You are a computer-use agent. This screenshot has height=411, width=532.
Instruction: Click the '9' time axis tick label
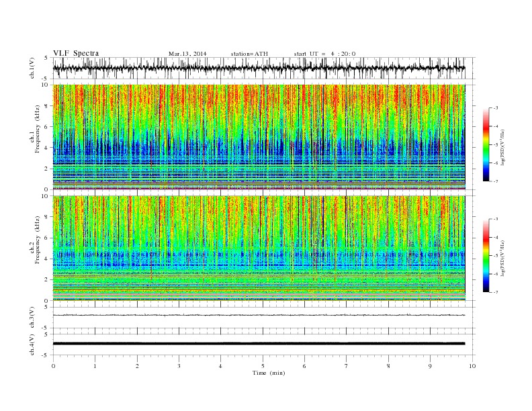coord(430,366)
